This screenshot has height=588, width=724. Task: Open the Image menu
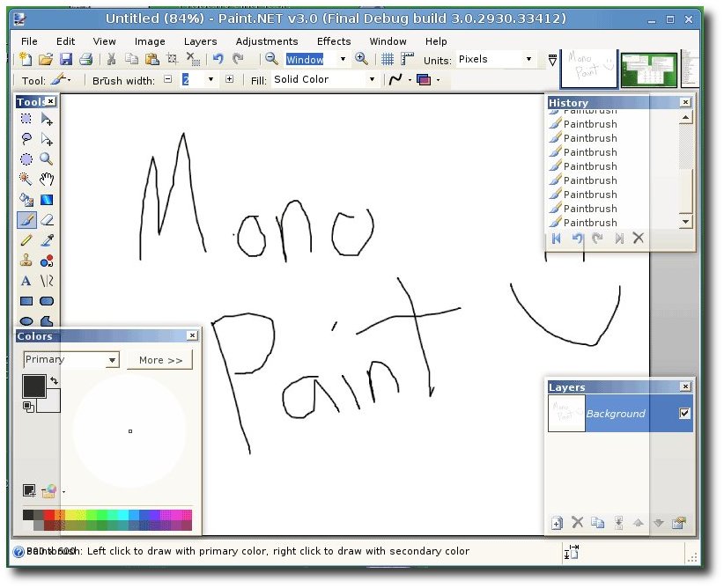click(x=150, y=41)
